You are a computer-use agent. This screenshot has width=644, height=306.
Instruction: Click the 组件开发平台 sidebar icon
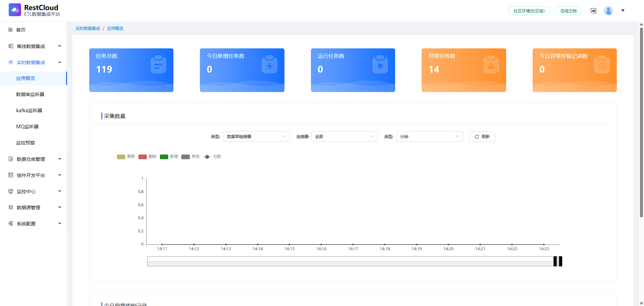[11, 175]
